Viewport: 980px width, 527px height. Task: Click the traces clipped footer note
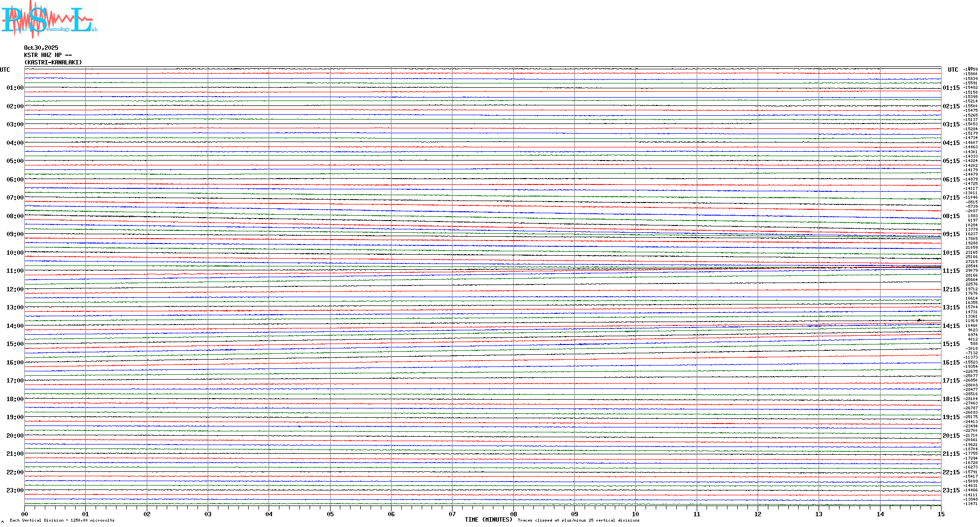point(578,520)
